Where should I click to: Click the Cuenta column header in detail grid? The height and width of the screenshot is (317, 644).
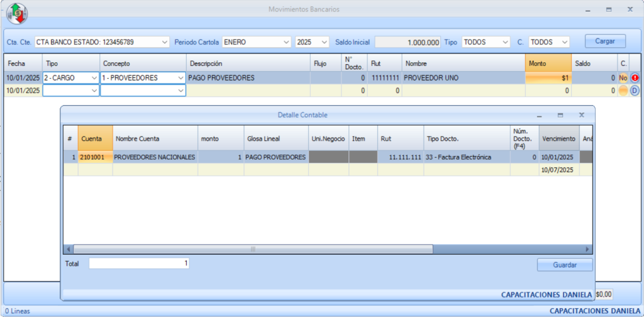tap(95, 138)
